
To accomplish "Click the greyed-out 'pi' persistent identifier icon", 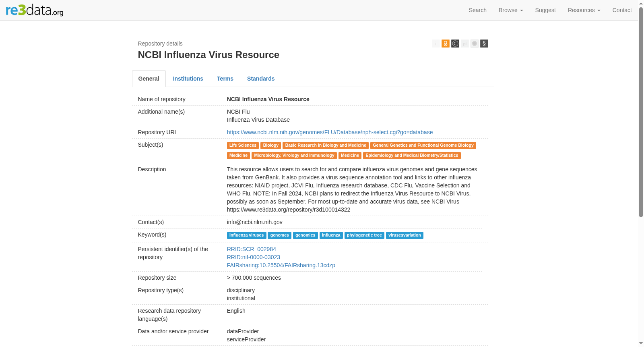I will pyautogui.click(x=464, y=44).
